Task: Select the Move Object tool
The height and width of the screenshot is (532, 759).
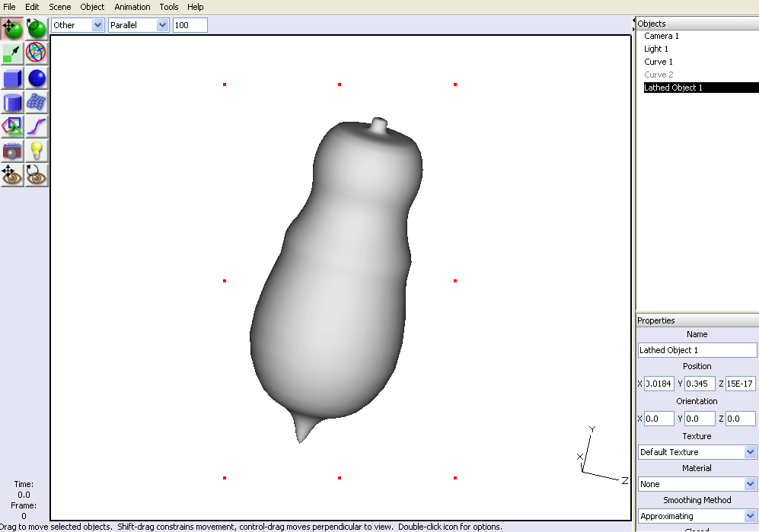Action: 12,29
